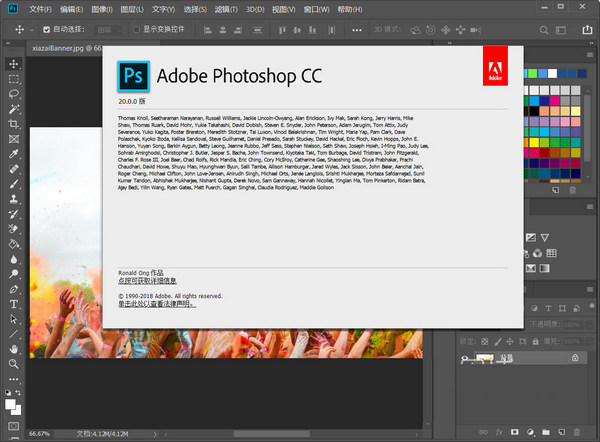Select the Move tool in the toolbar
Viewport: 600px width, 442px height.
click(x=14, y=63)
